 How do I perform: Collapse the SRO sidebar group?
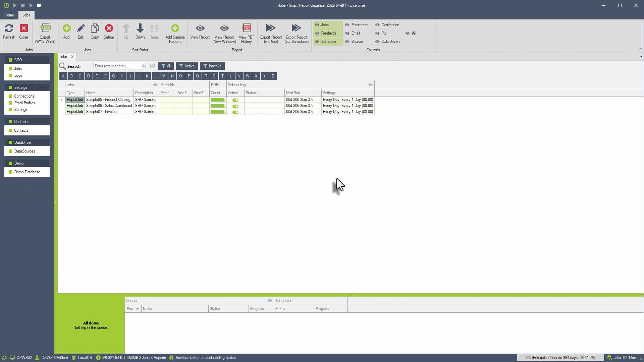(x=43, y=60)
